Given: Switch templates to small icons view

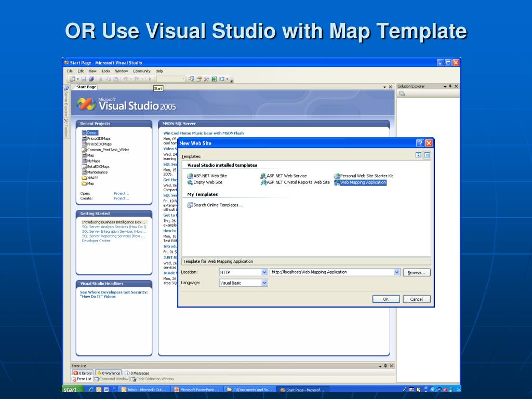Looking at the screenshot, I should click(x=427, y=155).
